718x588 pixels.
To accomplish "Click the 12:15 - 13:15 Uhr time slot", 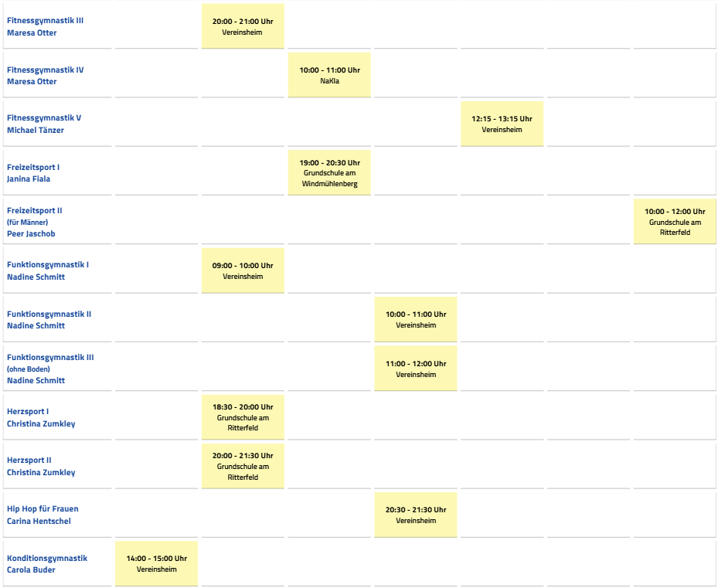I will (x=502, y=124).
